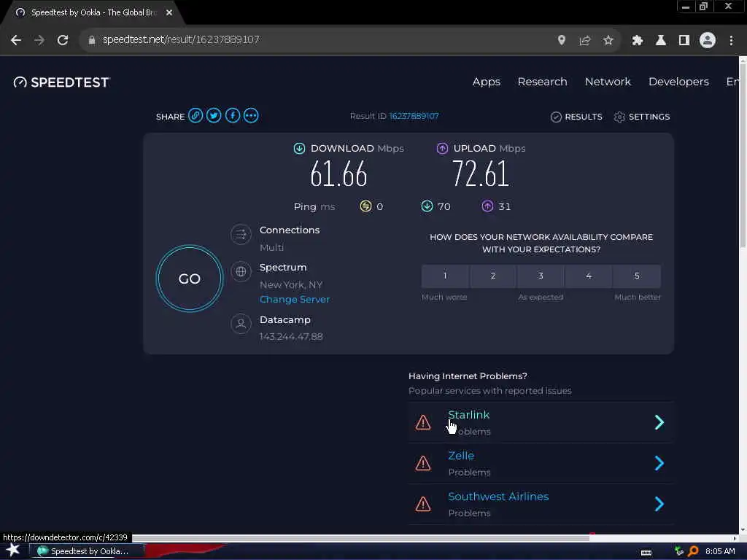Viewport: 747px width, 560px height.
Task: Open the Southwest Airlines problems link
Action: [x=498, y=497]
